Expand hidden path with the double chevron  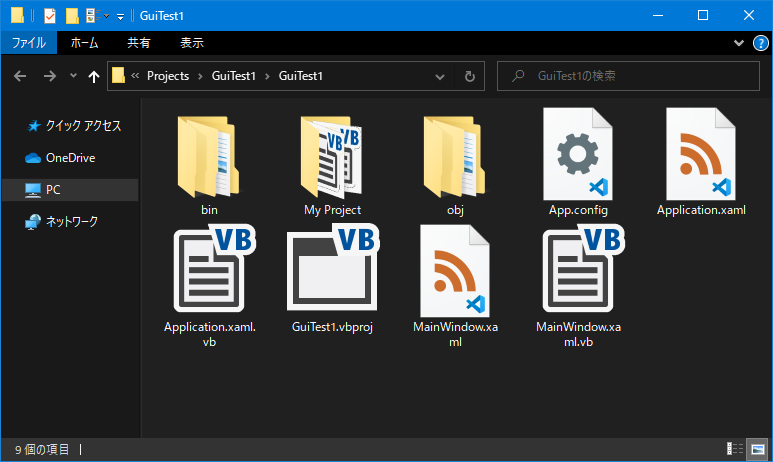pyautogui.click(x=135, y=75)
